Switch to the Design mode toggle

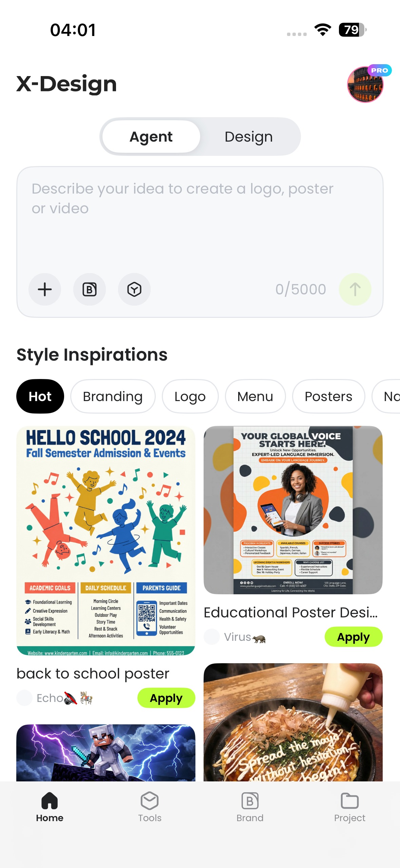click(x=249, y=137)
